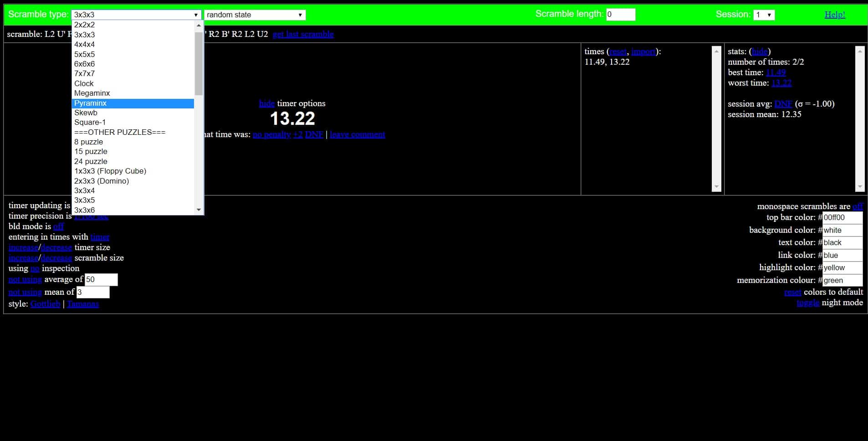Open the Help page
This screenshot has height=441, width=868.
(x=835, y=14)
